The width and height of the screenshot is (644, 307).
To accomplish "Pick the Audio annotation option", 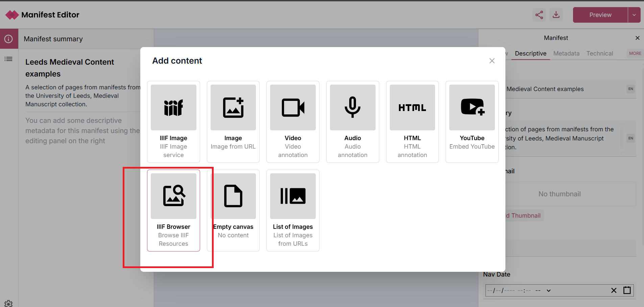I will click(353, 122).
